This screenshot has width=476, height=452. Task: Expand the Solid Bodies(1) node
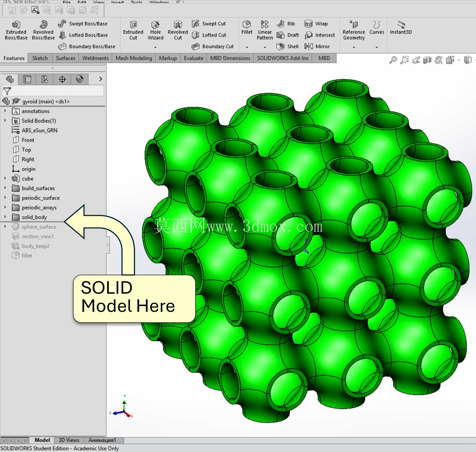click(5, 120)
